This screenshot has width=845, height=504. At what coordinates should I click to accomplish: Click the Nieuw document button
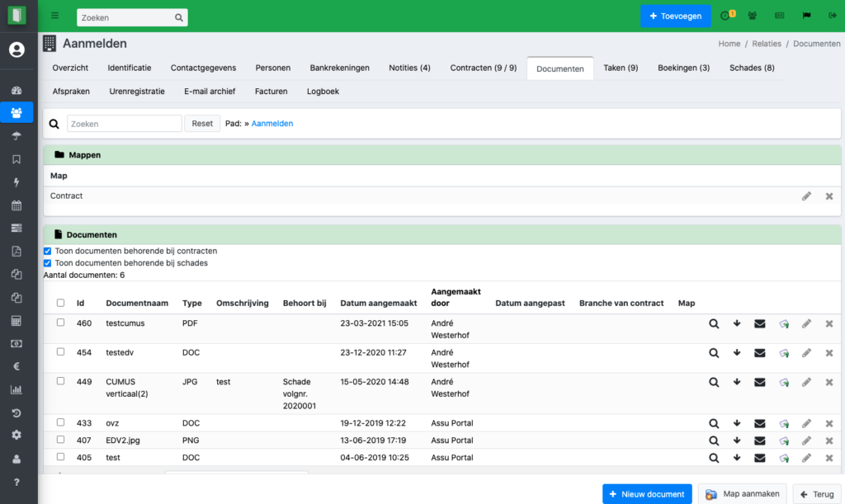(647, 494)
